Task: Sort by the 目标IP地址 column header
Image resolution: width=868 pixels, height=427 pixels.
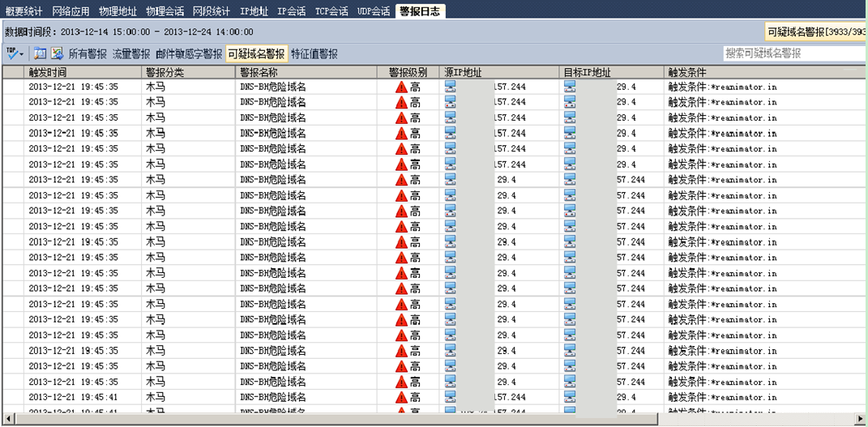Action: coord(612,72)
